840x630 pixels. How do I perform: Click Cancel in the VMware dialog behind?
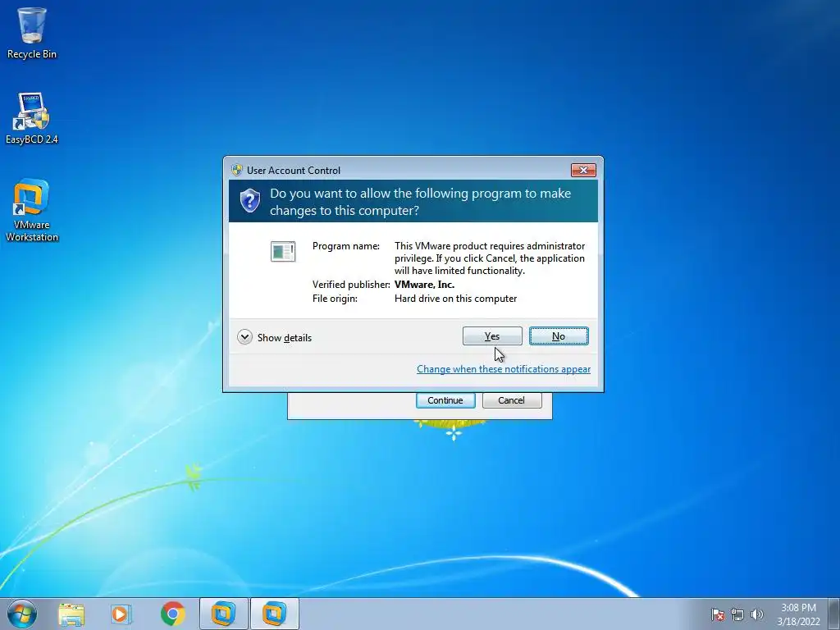(x=512, y=400)
